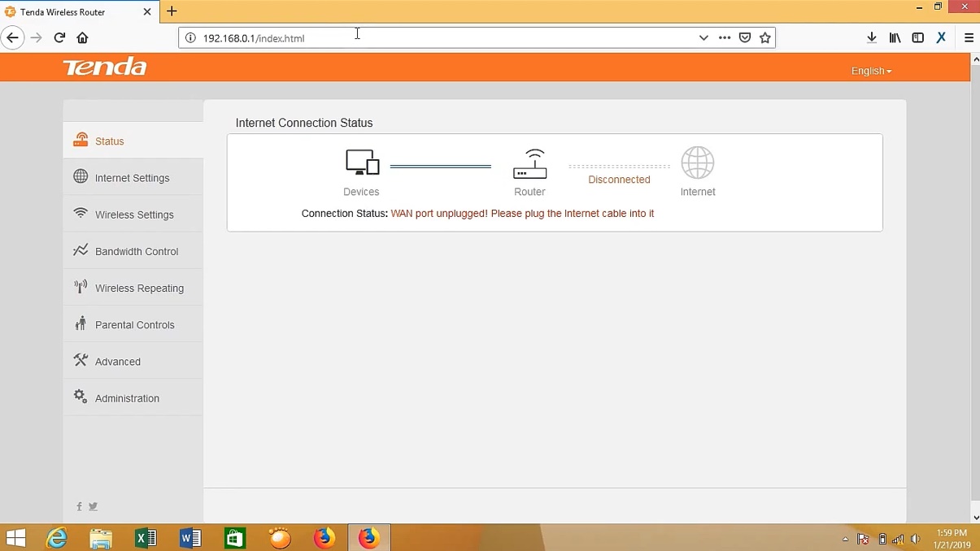Click the Devices monitor icon
Viewport: 980px width, 551px height.
point(362,163)
